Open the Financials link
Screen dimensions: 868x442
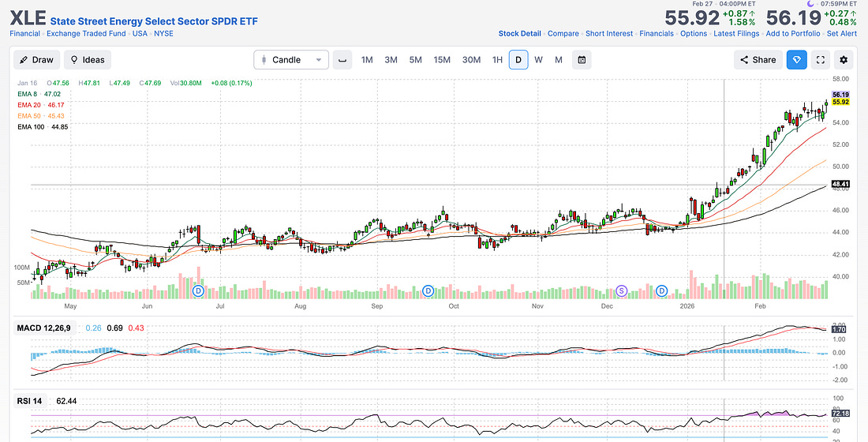(x=657, y=33)
